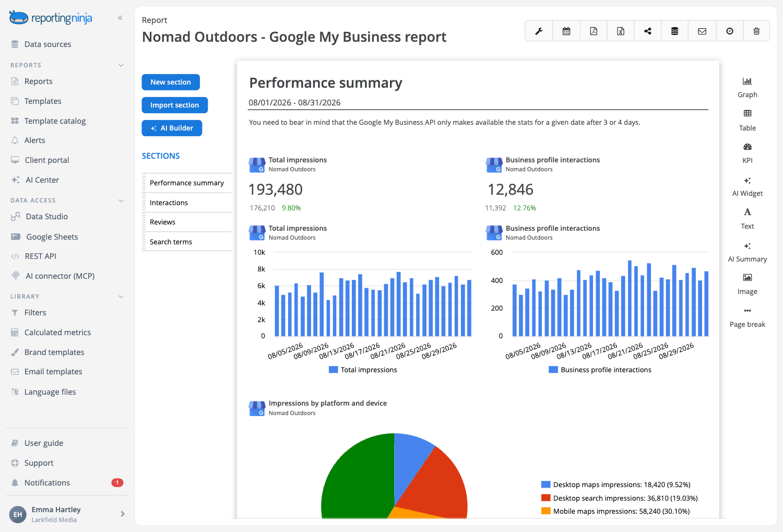Click Business profile interactions legend swatch

554,370
